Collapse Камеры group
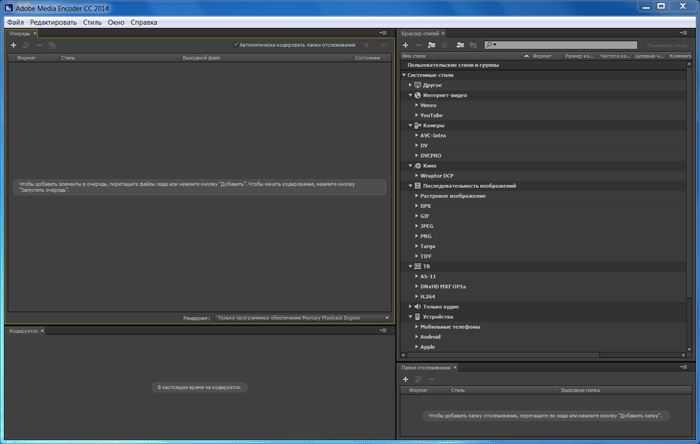The image size is (700, 444). [x=410, y=125]
